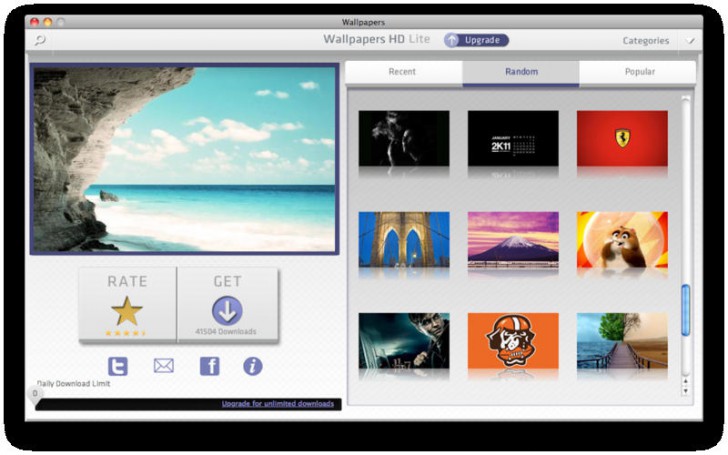Click the large beach preview image

point(184,159)
